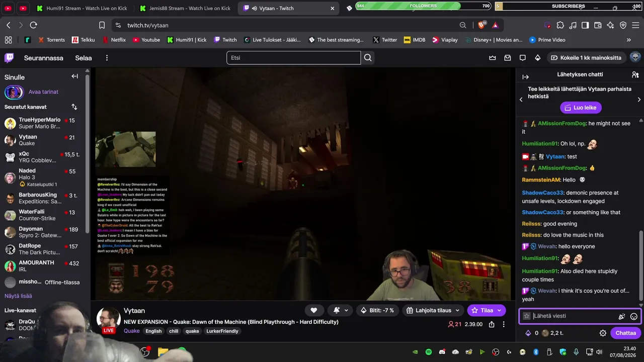Image resolution: width=644 pixels, height=362 pixels.
Task: Open the whispers speech bubble icon
Action: point(523,58)
